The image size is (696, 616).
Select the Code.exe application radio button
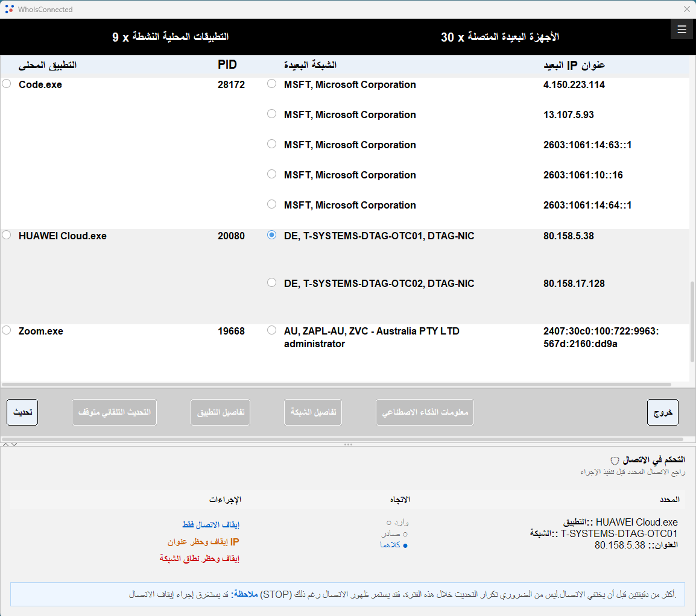(6, 84)
